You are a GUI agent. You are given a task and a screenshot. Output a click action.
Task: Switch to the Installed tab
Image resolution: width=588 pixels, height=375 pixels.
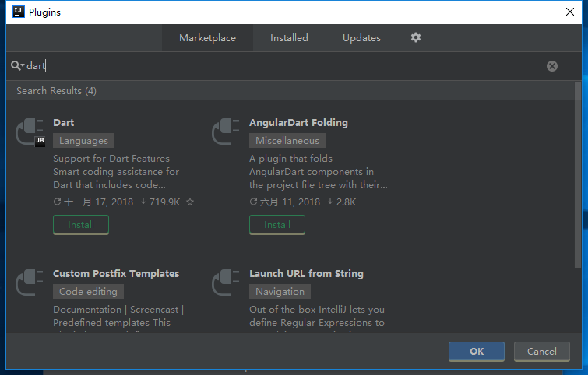coord(289,37)
